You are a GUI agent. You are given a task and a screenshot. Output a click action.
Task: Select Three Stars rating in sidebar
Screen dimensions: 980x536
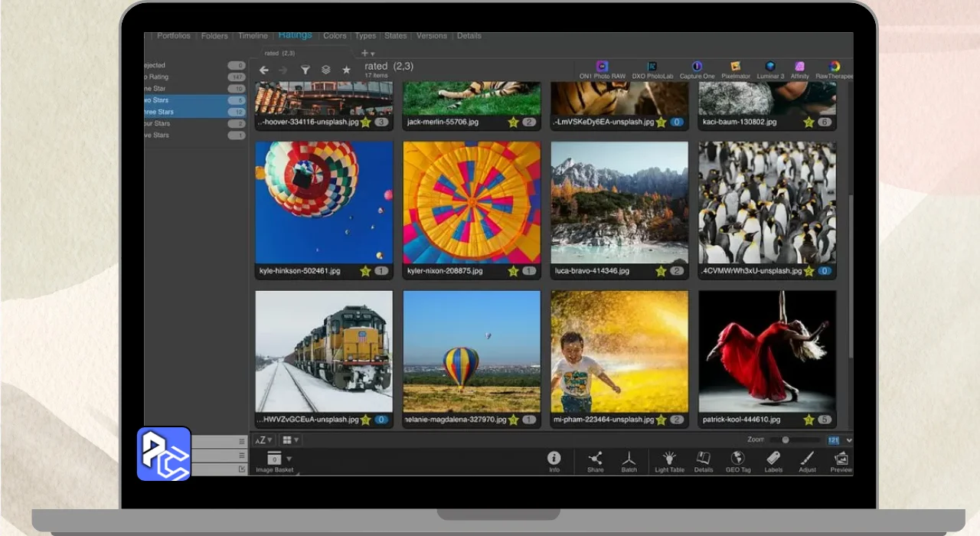pos(159,112)
